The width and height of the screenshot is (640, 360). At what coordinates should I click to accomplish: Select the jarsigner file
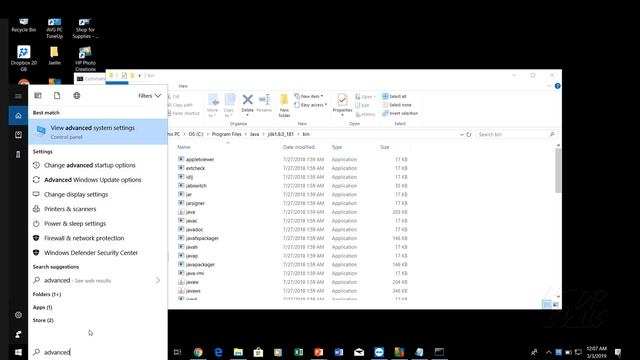191,203
